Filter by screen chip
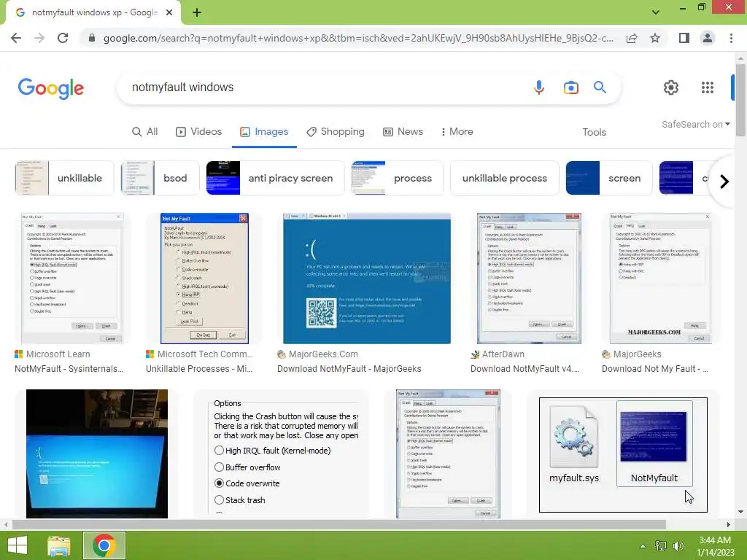 coord(609,178)
